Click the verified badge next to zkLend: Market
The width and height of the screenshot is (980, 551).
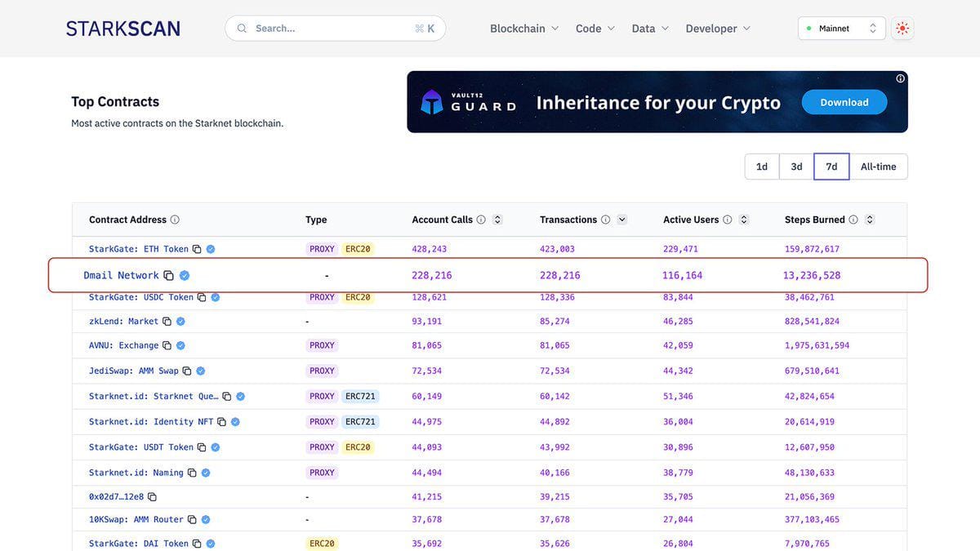coord(180,322)
